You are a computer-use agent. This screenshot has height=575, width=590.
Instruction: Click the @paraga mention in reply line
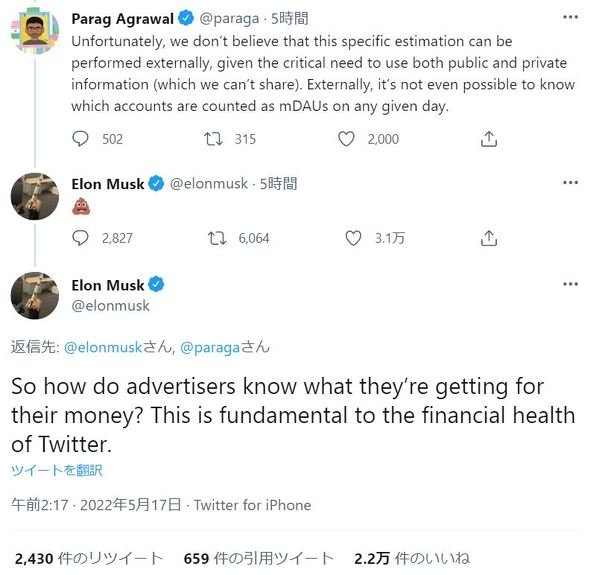point(210,347)
